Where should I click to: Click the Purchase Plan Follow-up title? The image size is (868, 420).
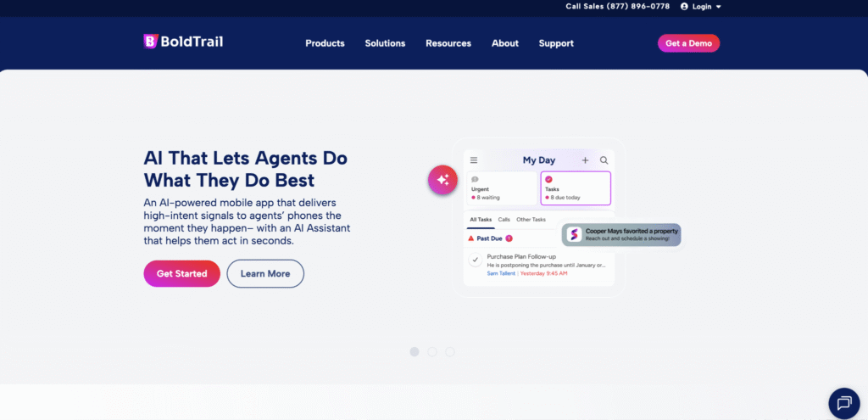click(x=521, y=256)
